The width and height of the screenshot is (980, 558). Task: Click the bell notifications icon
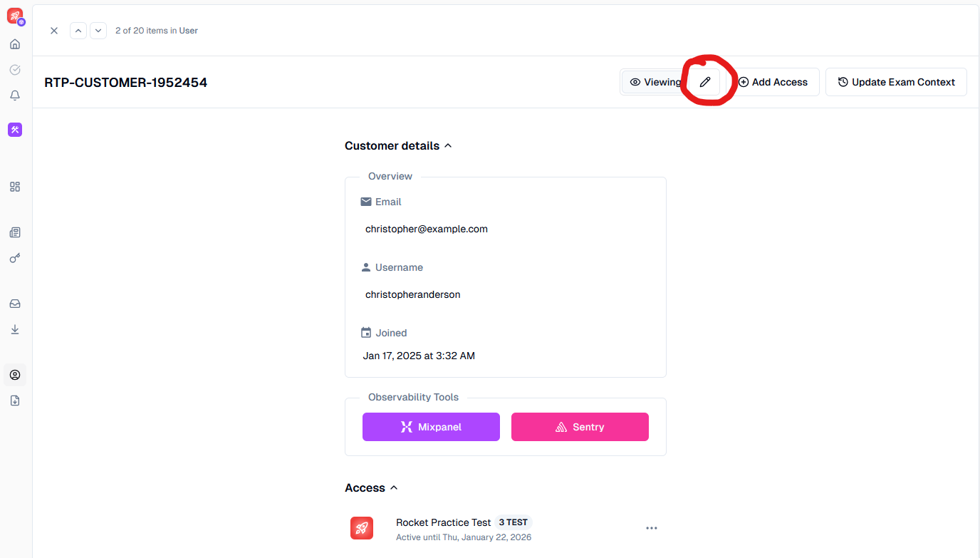coord(15,95)
